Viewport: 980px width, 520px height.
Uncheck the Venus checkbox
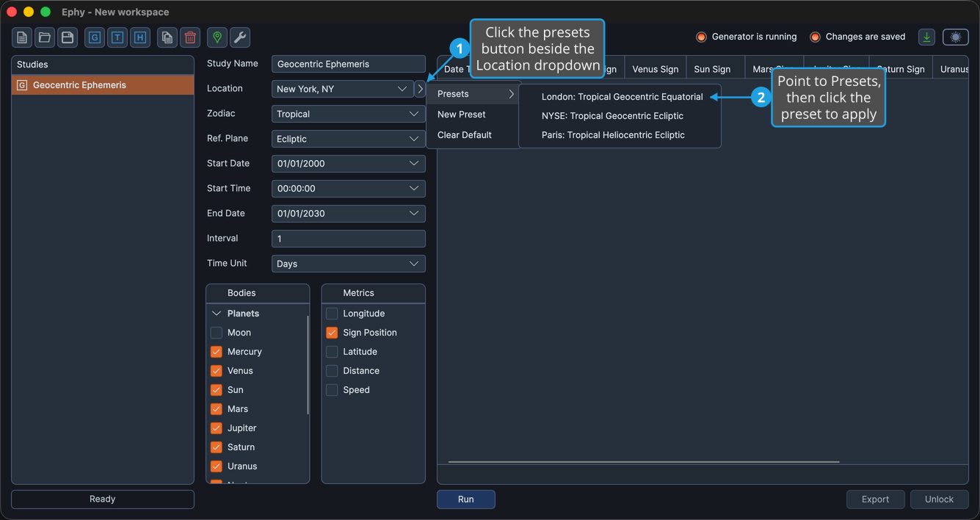click(217, 371)
